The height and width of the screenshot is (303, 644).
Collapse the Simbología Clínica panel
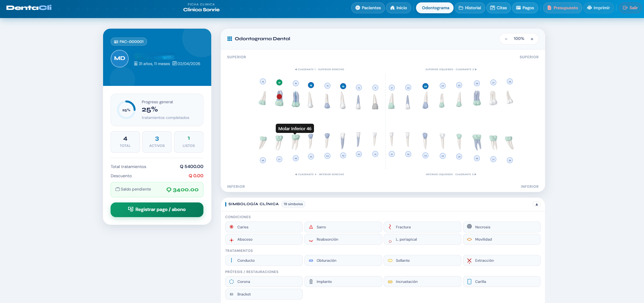click(x=536, y=204)
